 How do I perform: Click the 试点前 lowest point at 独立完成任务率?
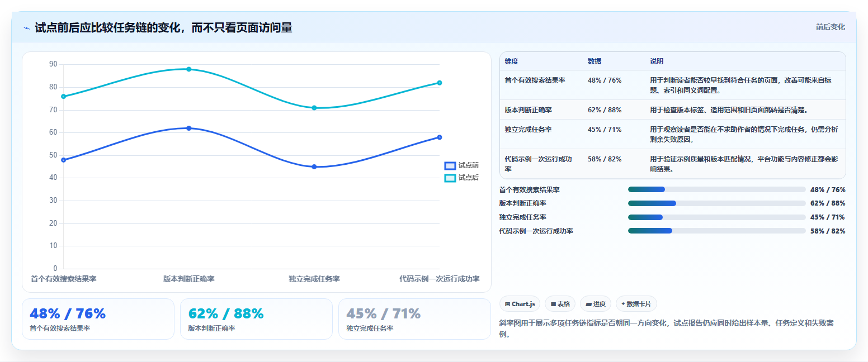pos(314,166)
